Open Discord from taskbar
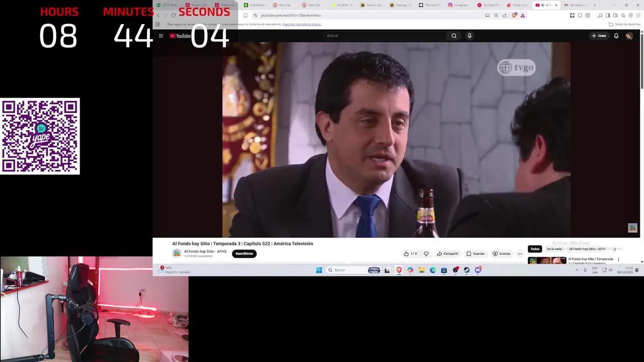This screenshot has width=644, height=362. click(478, 270)
